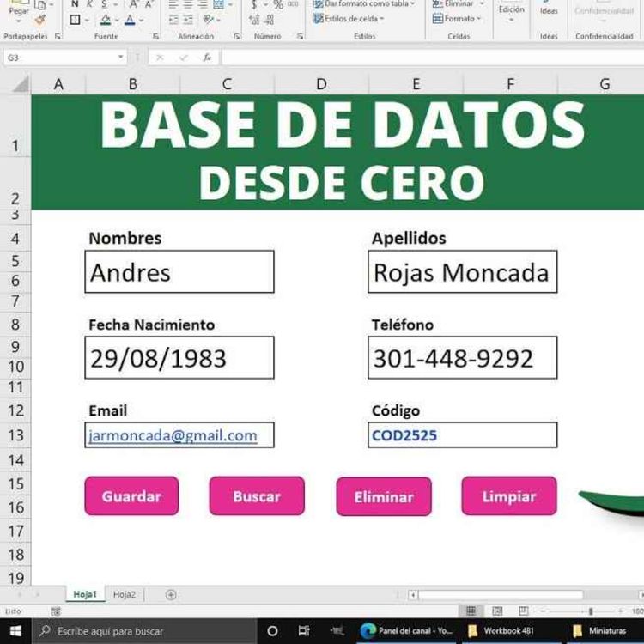Switch to Page Layout view in status bar
This screenshot has height=644, width=644.
tap(497, 611)
